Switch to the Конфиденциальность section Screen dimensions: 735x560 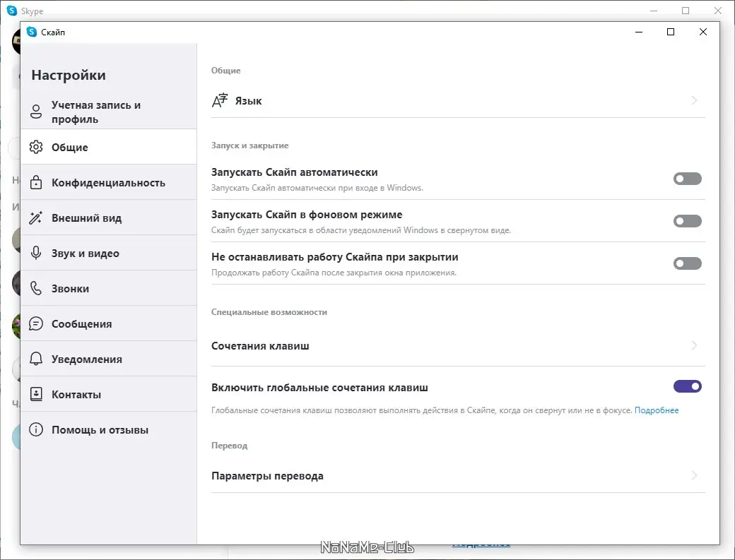pos(108,183)
